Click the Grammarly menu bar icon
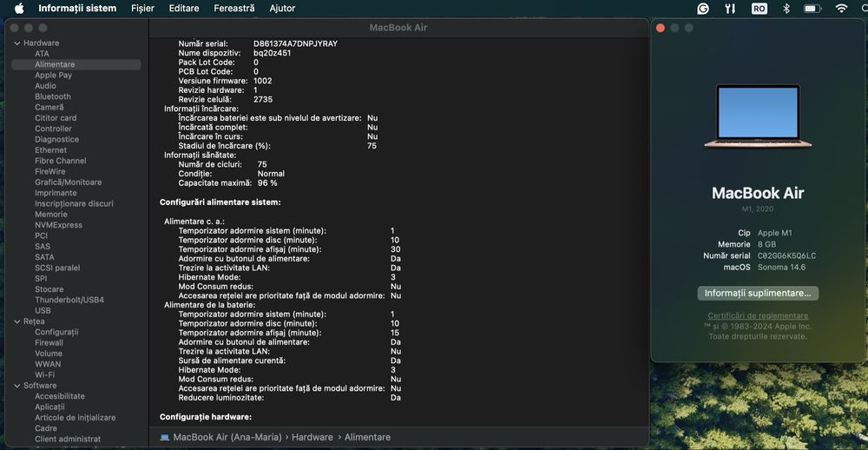Image resolution: width=868 pixels, height=450 pixels. coord(703,9)
